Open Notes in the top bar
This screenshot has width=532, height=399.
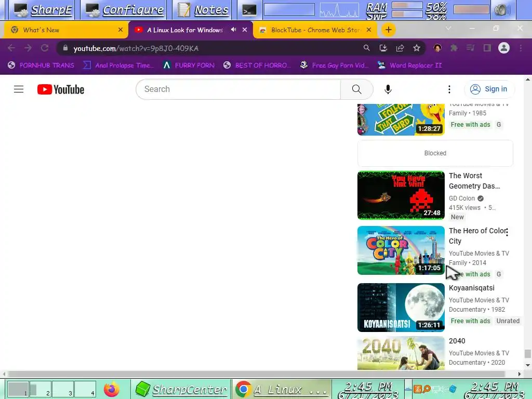click(203, 10)
